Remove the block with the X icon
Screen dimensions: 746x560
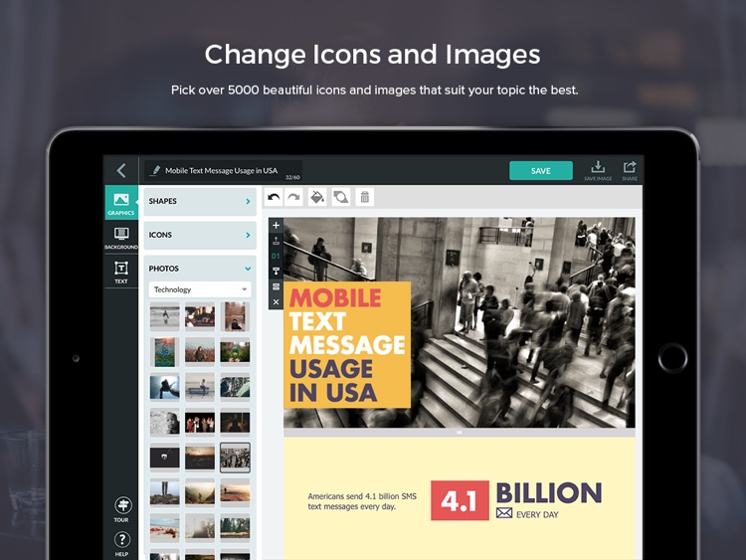276,302
